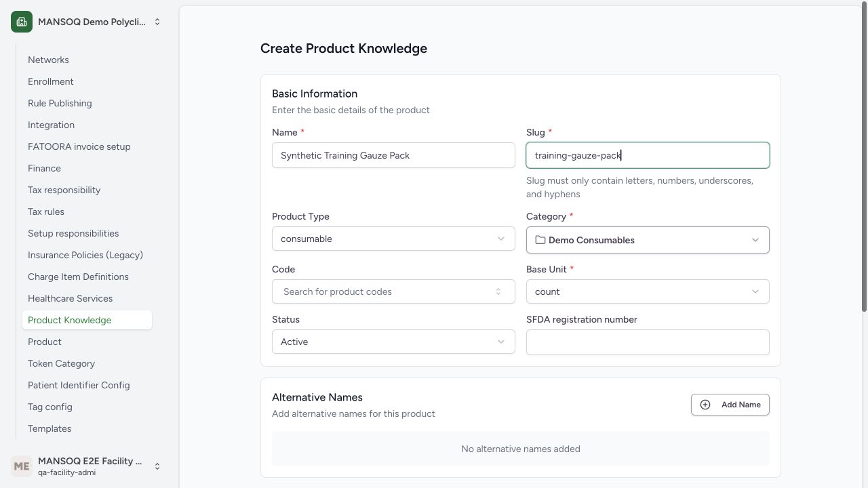Open Insurance Policies (Legacy)
Viewport: 868px width, 488px height.
coord(85,255)
